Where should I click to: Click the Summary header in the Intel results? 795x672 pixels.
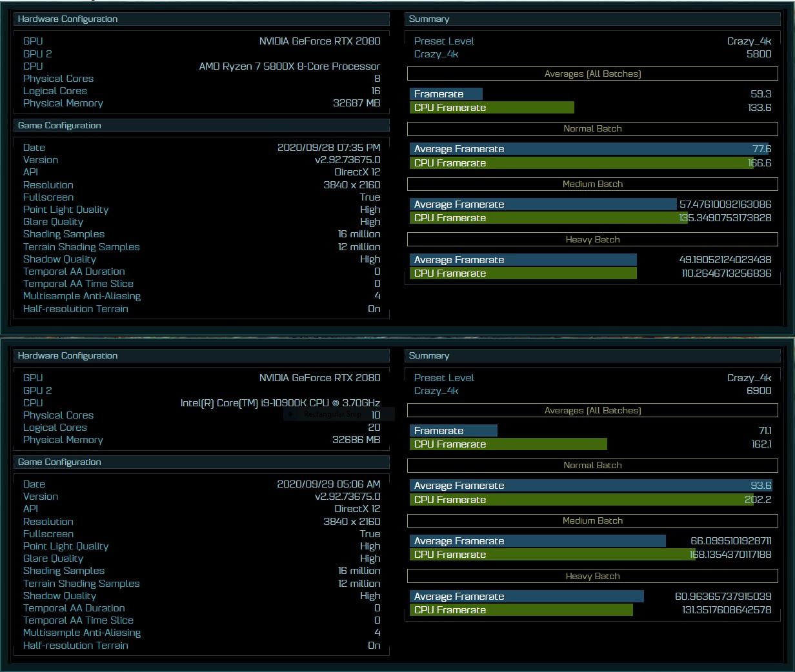[592, 356]
